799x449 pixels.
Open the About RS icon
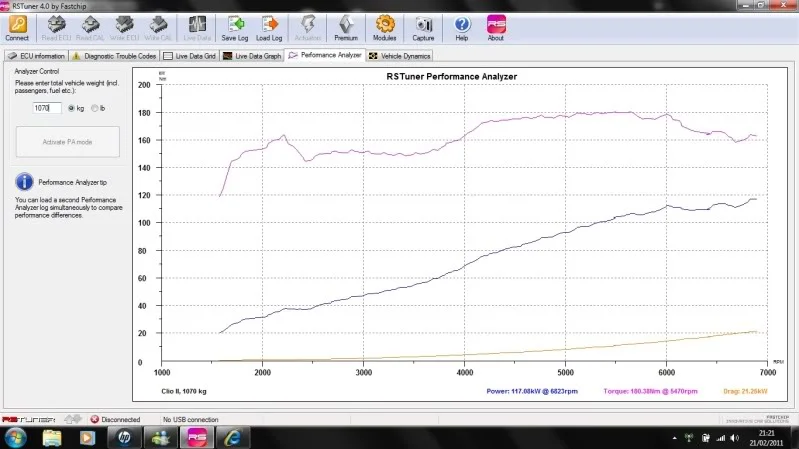click(x=496, y=24)
